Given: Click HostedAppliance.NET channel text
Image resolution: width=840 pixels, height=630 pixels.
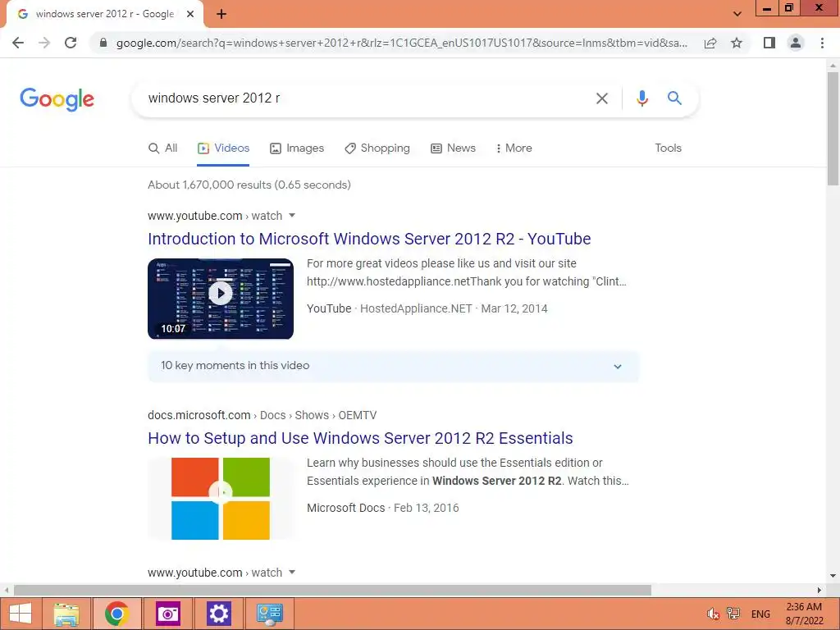Looking at the screenshot, I should (x=416, y=308).
